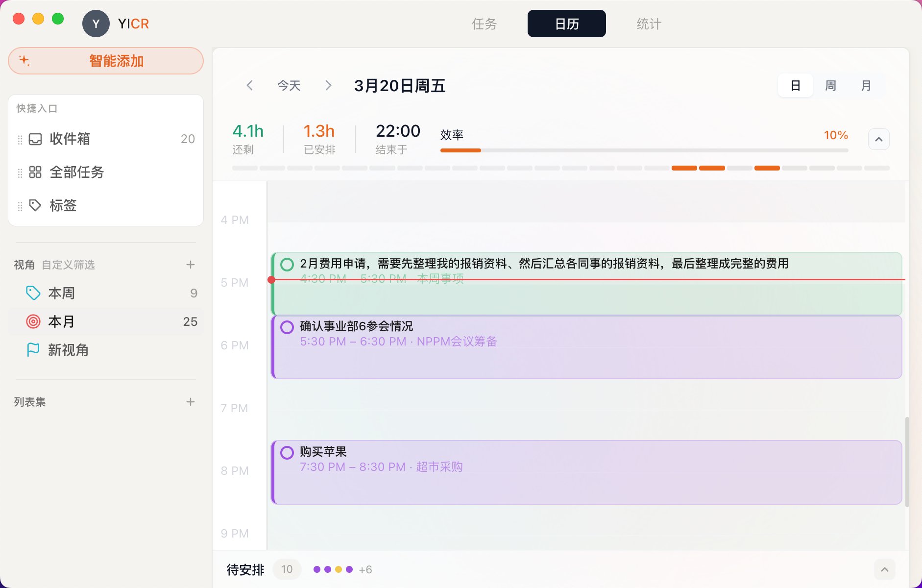Open the Y user avatar
The image size is (922, 588).
click(x=96, y=23)
